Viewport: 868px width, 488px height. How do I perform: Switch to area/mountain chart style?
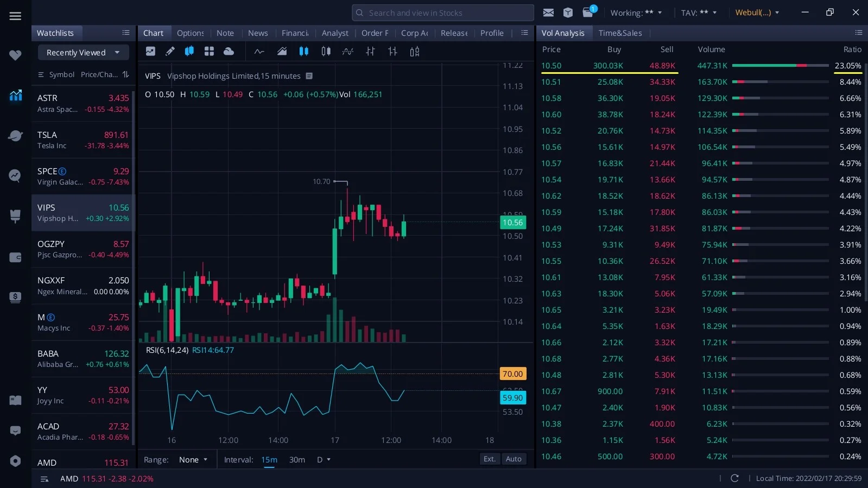coord(282,52)
